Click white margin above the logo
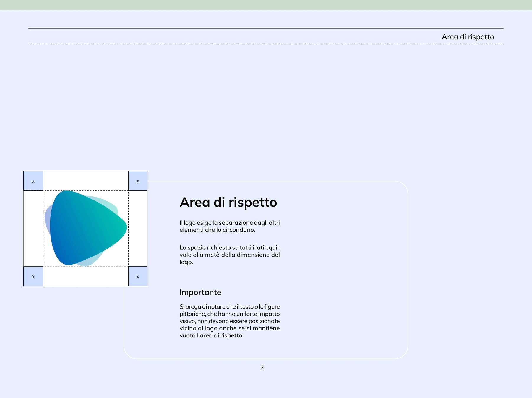 86,181
